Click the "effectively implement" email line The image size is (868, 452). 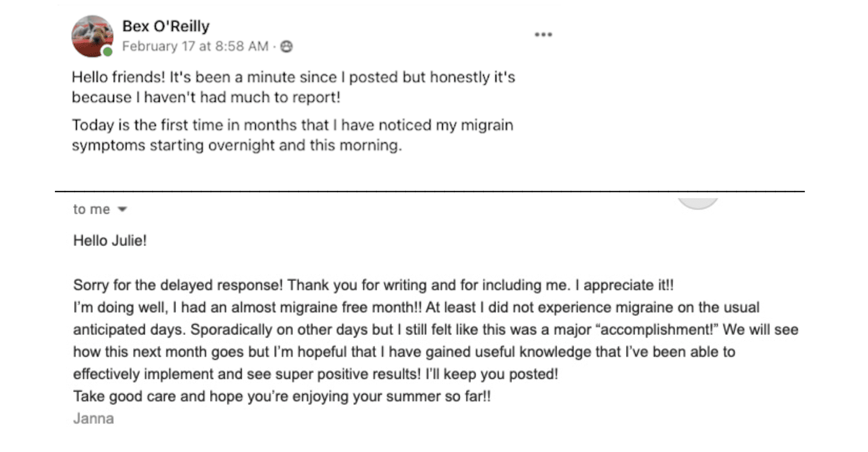(315, 374)
